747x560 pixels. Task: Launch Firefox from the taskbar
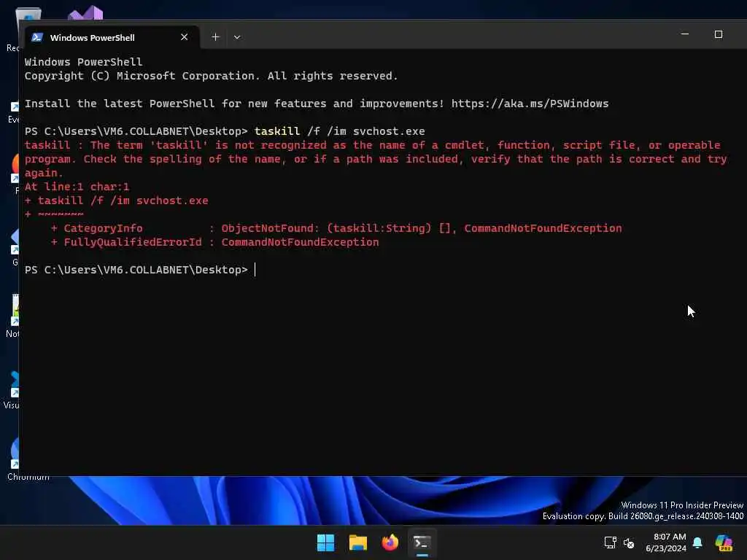tap(390, 542)
